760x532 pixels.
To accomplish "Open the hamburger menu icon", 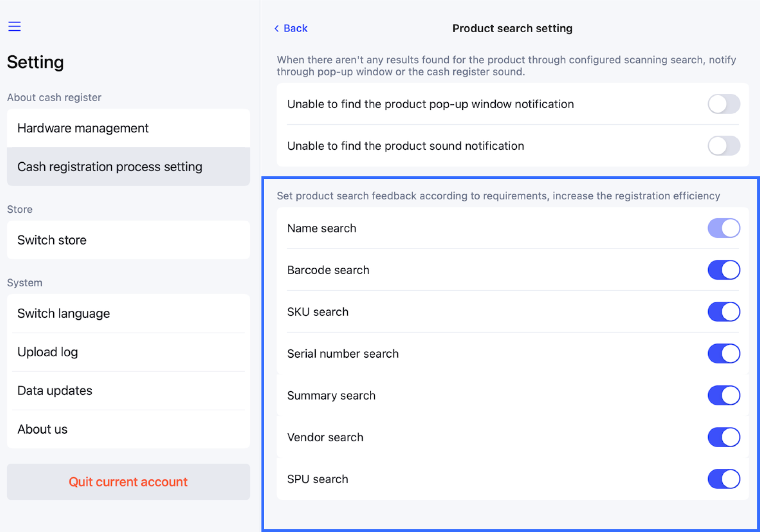I will pos(14,26).
